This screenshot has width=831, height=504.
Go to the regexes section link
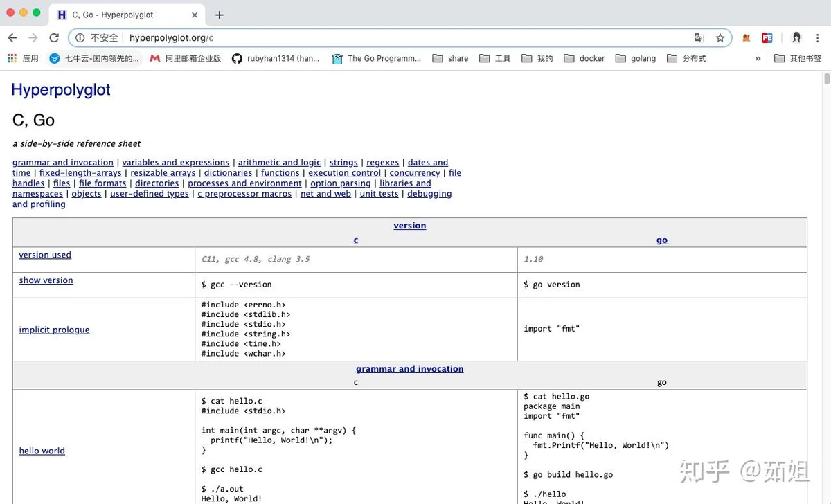pyautogui.click(x=383, y=163)
